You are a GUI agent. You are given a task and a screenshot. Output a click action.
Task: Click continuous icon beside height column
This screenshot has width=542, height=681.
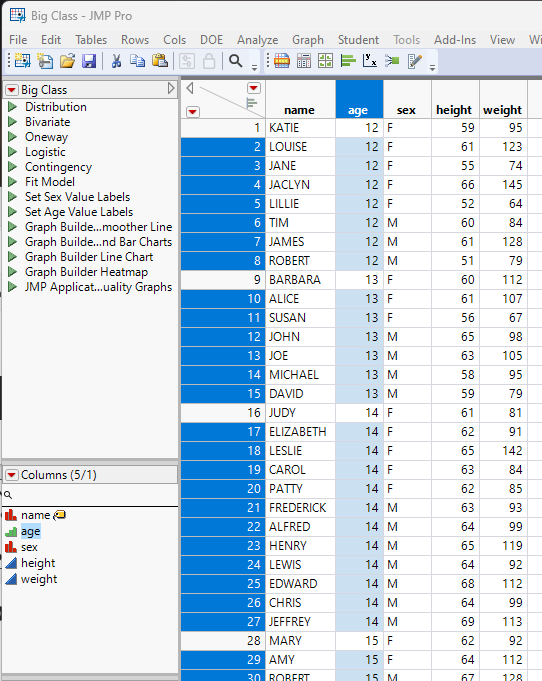tap(11, 563)
